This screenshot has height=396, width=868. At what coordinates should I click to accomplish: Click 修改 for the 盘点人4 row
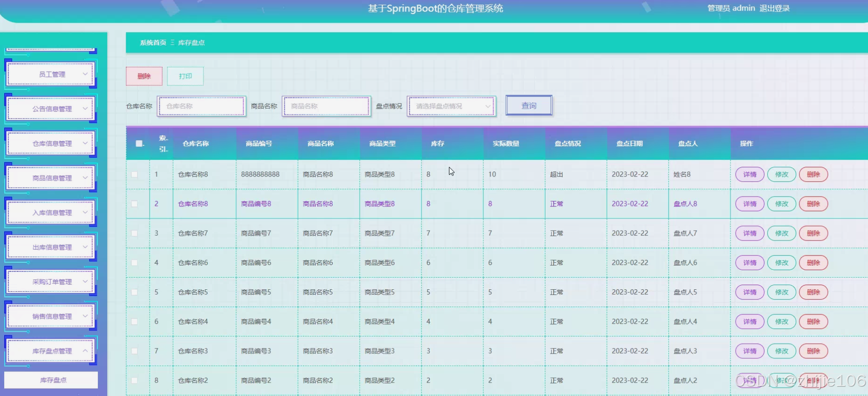tap(781, 321)
